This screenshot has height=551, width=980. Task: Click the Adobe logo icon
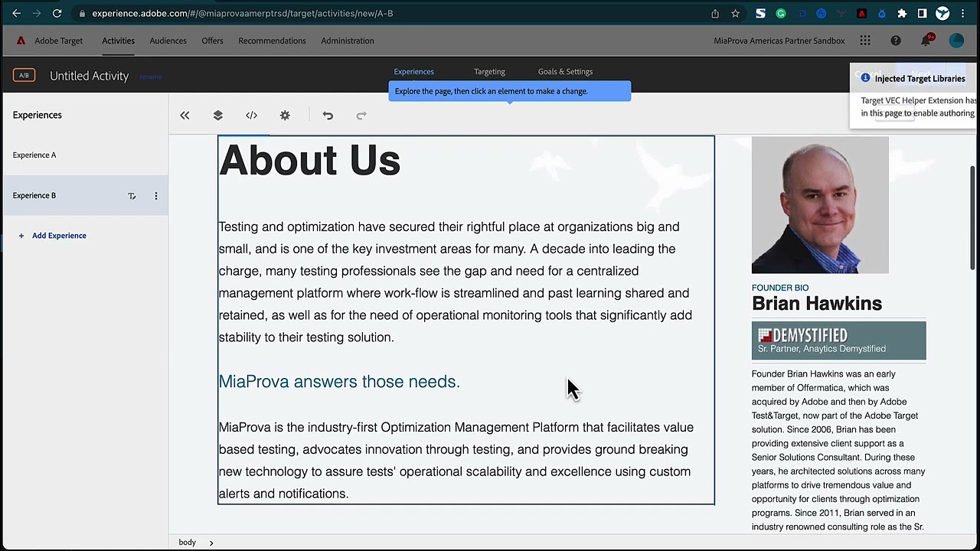point(21,41)
